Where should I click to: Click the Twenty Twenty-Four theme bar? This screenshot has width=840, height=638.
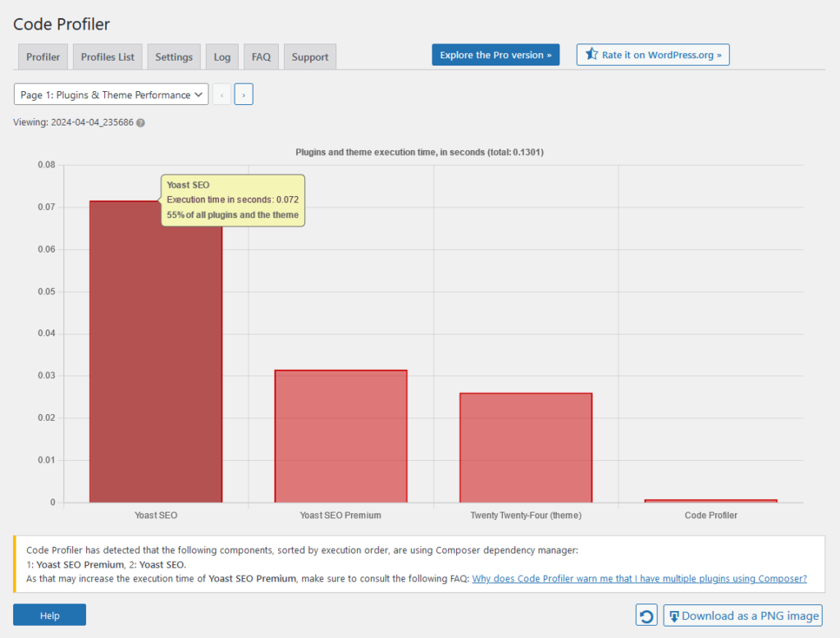(526, 448)
